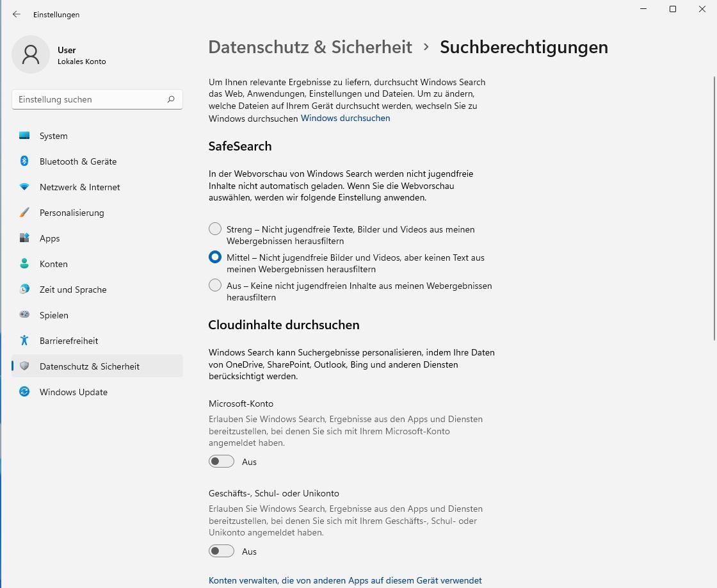Image resolution: width=717 pixels, height=588 pixels.
Task: Click the Konten person icon
Action: (24, 264)
